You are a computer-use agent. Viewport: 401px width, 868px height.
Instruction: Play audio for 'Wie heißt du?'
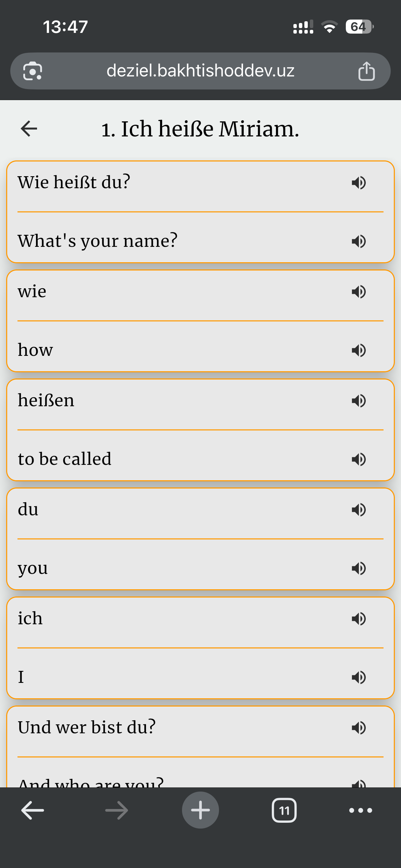click(359, 183)
